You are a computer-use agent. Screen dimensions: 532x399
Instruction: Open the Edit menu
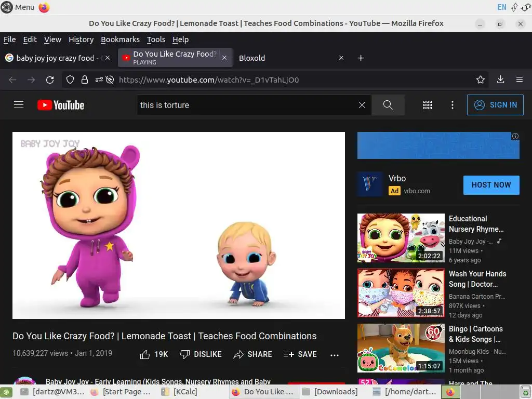click(30, 39)
